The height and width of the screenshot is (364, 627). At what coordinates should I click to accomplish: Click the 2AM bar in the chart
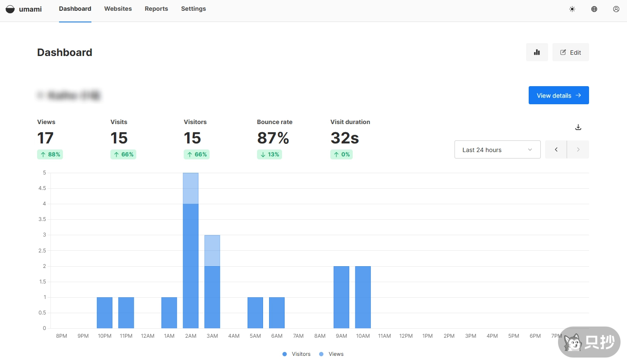coord(191,258)
